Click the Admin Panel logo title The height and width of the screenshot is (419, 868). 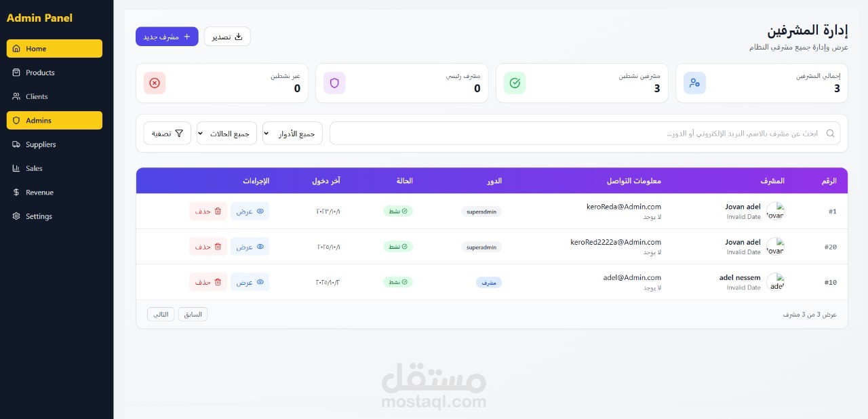(x=39, y=18)
